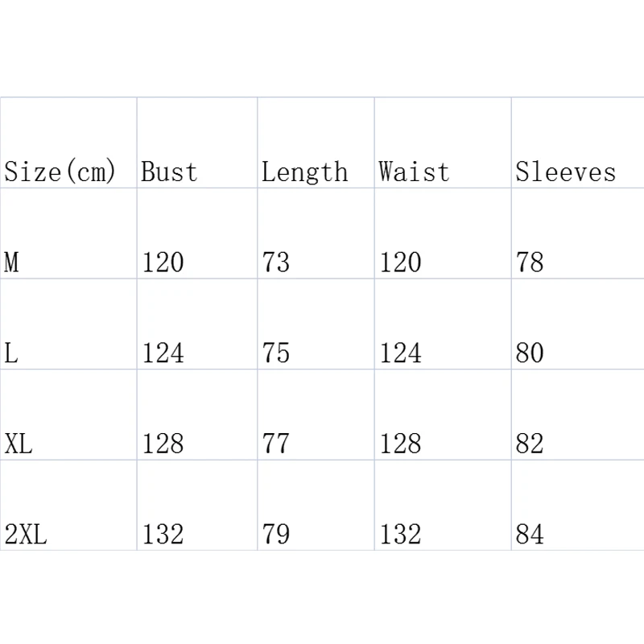The image size is (644, 644).
Task: Select Length value 75 for size L
Action: click(x=275, y=353)
